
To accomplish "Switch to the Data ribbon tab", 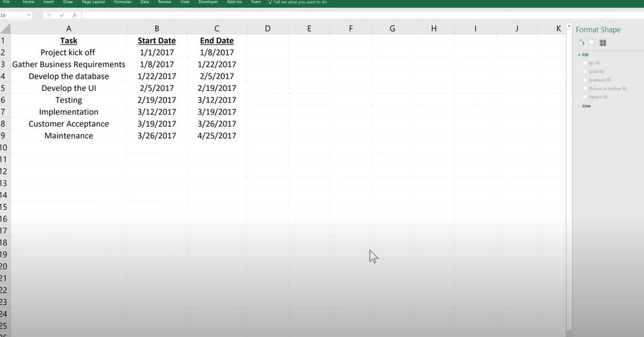I will click(144, 2).
